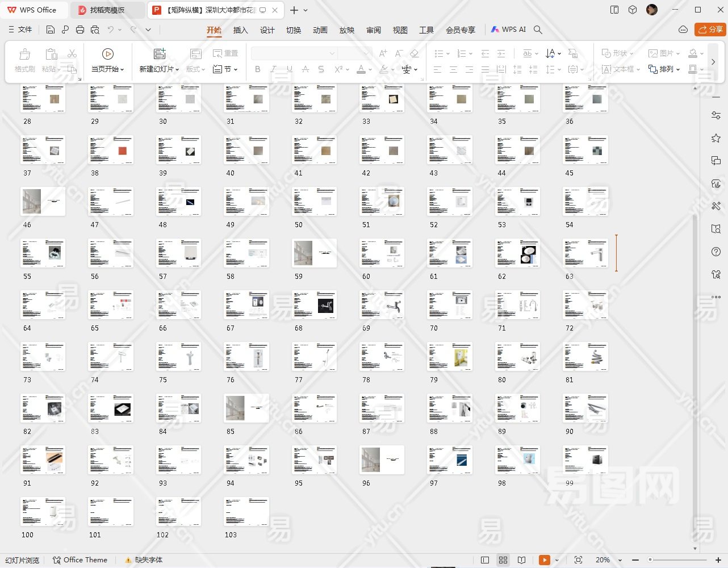
Task: Click the save icon in quick access toolbar
Action: pyautogui.click(x=51, y=30)
